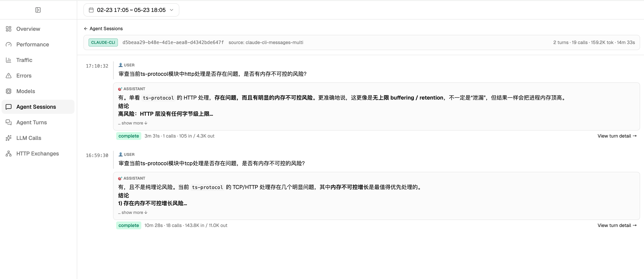The height and width of the screenshot is (279, 644).
Task: Click the Overview grid icon
Action: click(9, 29)
